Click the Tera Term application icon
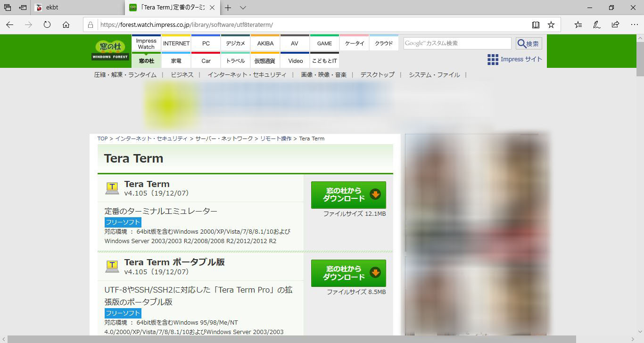The height and width of the screenshot is (343, 644). [x=112, y=188]
